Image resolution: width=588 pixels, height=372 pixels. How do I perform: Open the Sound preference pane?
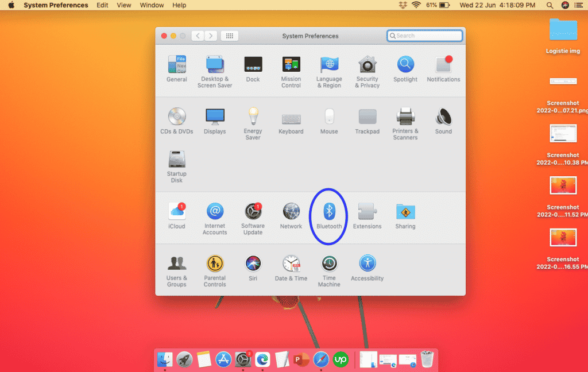(443, 121)
